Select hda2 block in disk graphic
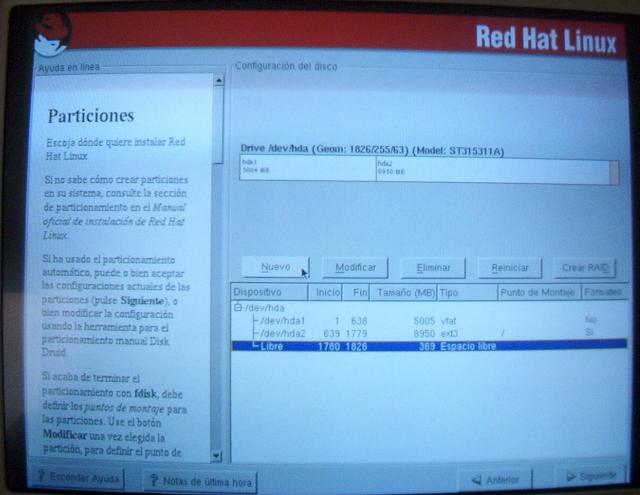The width and height of the screenshot is (640, 495). tap(493, 171)
